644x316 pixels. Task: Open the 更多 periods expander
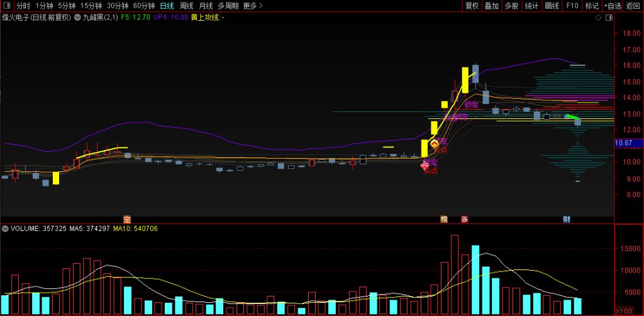tap(253, 6)
